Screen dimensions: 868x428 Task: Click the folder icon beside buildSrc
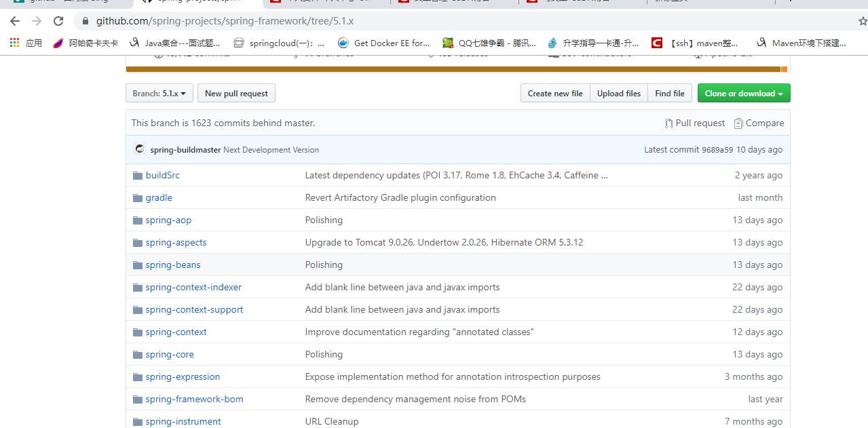[138, 175]
